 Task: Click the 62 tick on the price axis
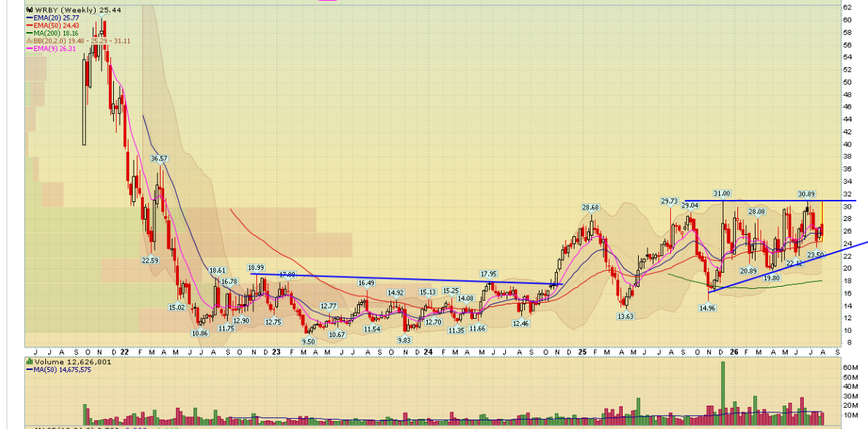pyautogui.click(x=847, y=7)
